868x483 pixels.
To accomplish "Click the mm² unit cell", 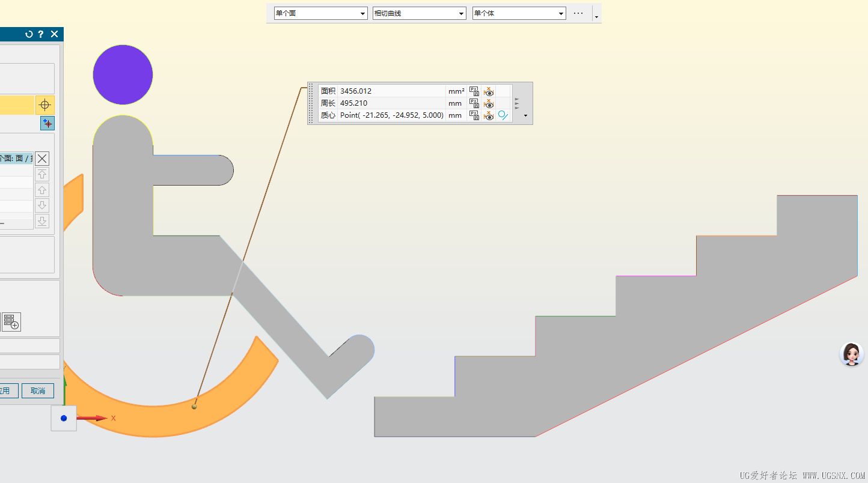I will coord(456,91).
